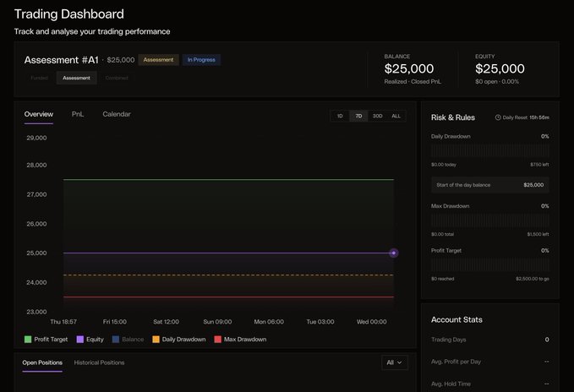The width and height of the screenshot is (574, 392).
Task: Click the '$2,500.00 to go' text
Action: pos(533,279)
